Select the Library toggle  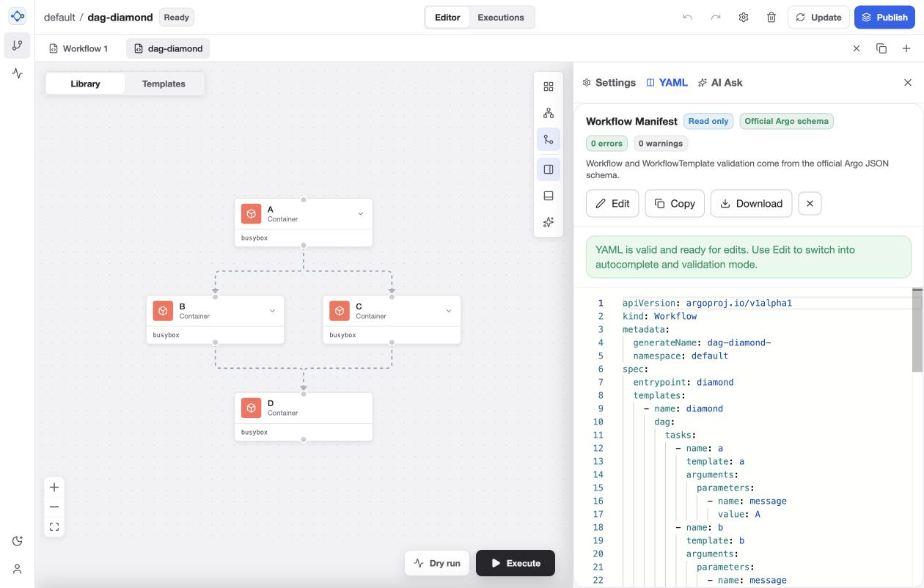click(x=85, y=84)
